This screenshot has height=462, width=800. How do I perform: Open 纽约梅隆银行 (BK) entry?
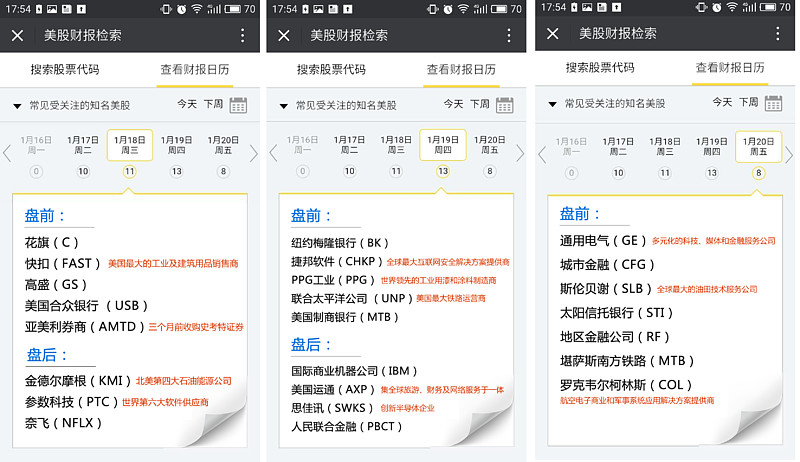point(340,243)
